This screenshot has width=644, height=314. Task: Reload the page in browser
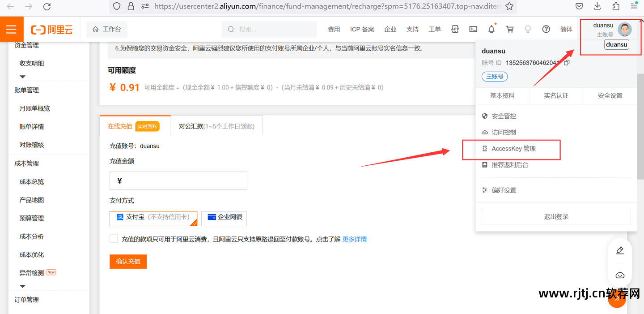pyautogui.click(x=47, y=6)
